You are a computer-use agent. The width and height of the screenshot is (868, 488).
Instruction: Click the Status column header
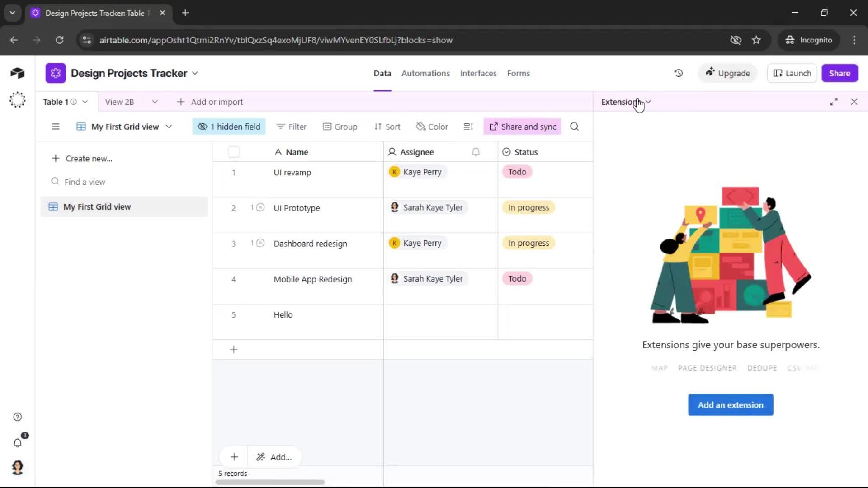[x=545, y=152]
